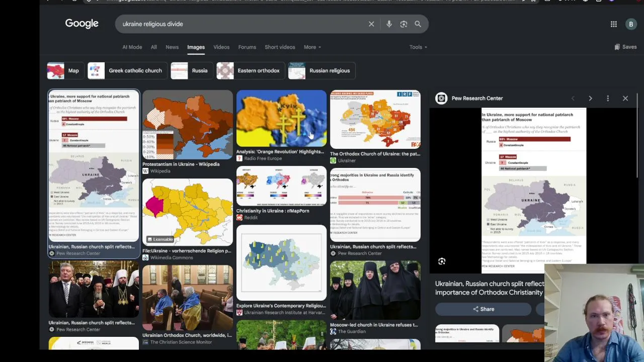The image size is (644, 362).
Task: Filter images by the Russia chip
Action: point(191,71)
